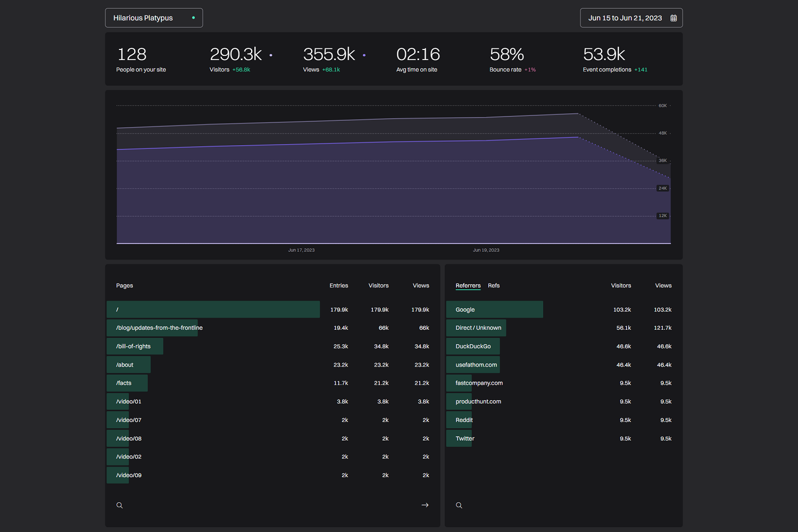Sort Pages table by Entries column
The width and height of the screenshot is (798, 532).
[x=338, y=286]
